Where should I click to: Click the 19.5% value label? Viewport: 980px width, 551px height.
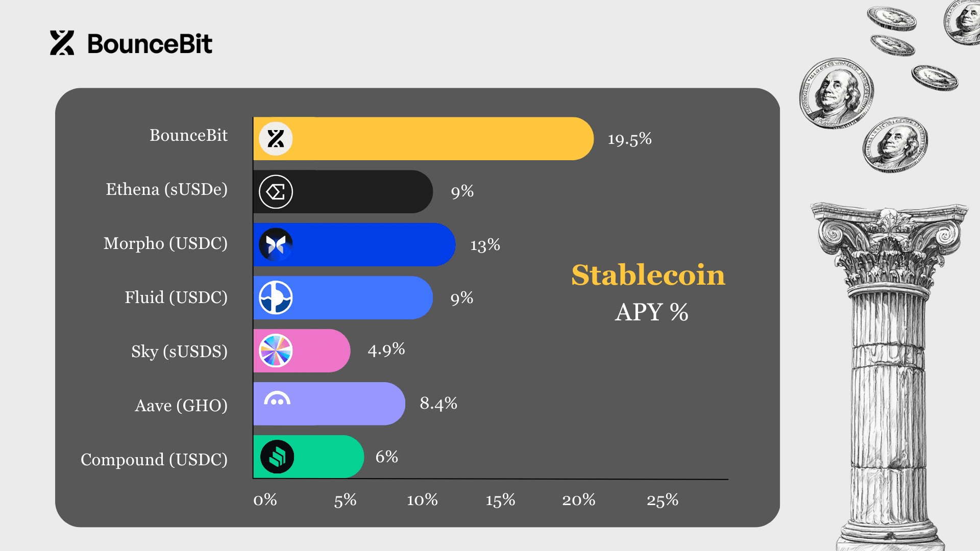(630, 139)
